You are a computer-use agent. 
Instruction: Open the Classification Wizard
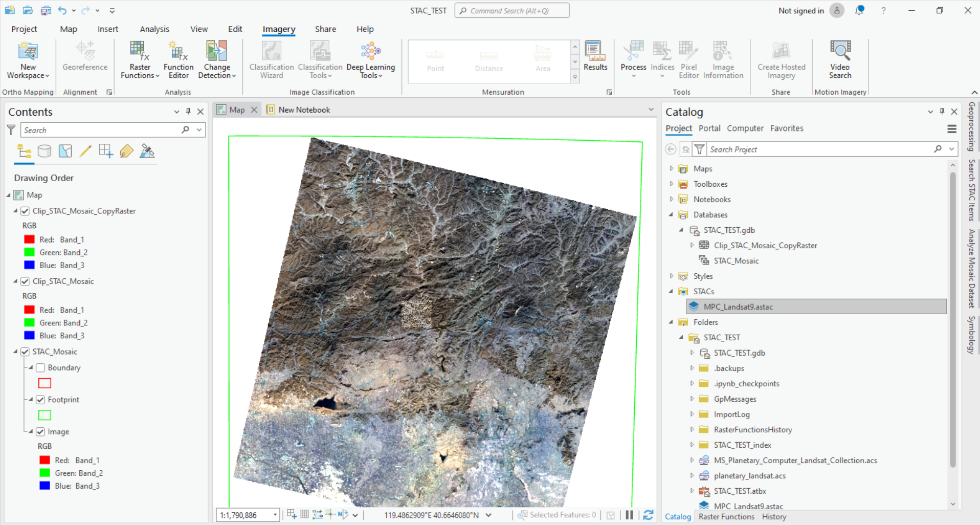coord(271,58)
